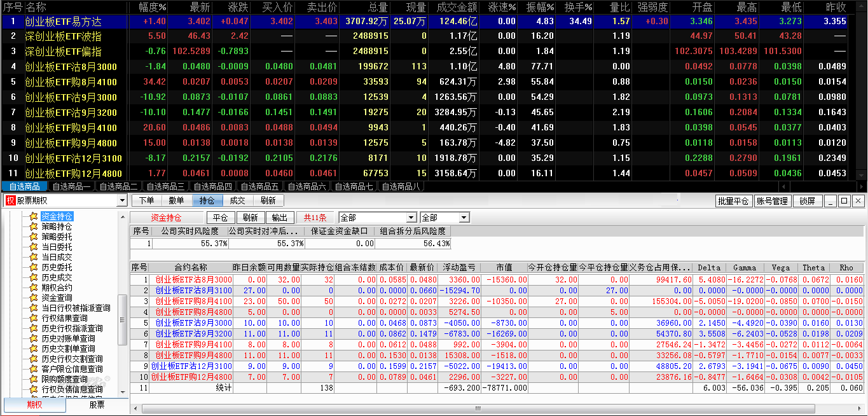Select the 创业板ETF沽12月3100 position row
Screen dimensions: 868x416
click(x=497, y=366)
